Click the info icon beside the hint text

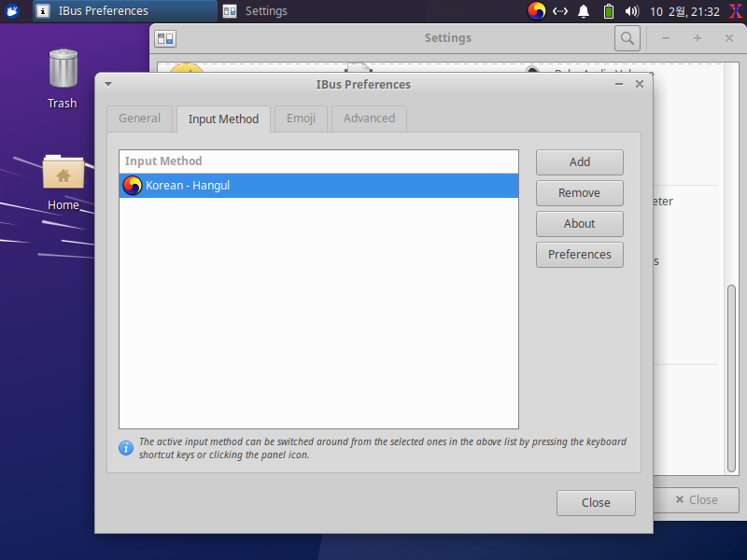[x=126, y=448]
